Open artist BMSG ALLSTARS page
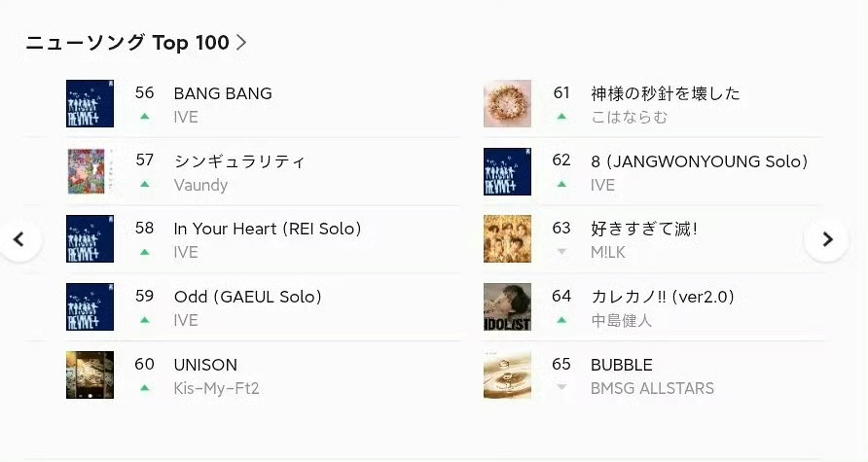The image size is (868, 462). tap(652, 389)
